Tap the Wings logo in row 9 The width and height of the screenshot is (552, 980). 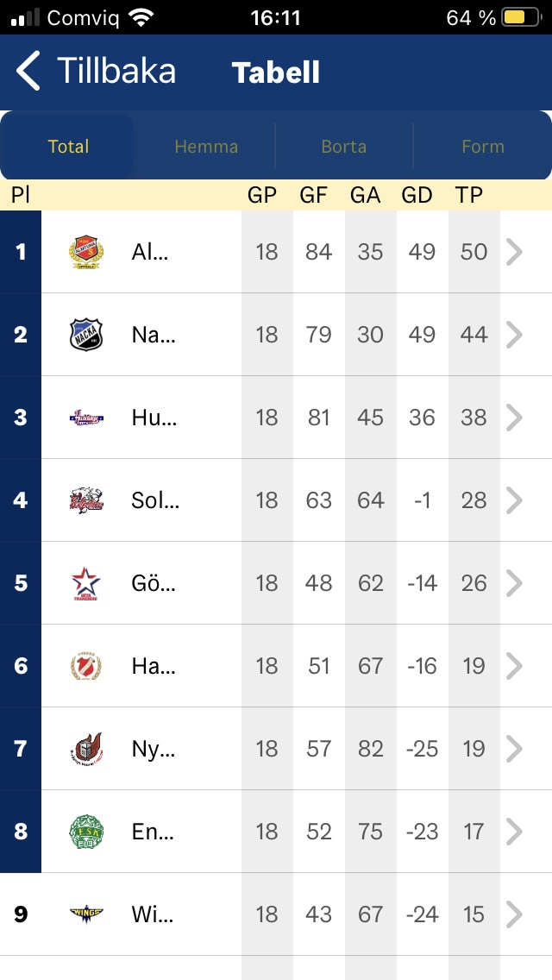[86, 914]
